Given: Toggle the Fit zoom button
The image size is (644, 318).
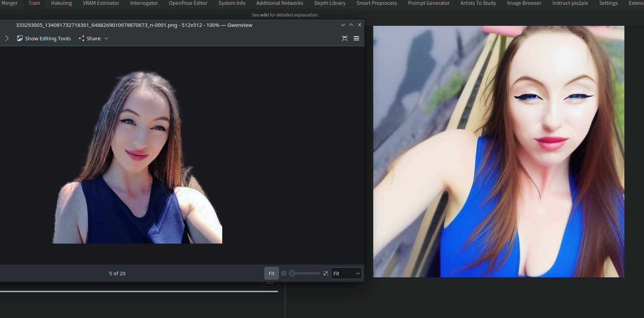Looking at the screenshot, I should 271,273.
